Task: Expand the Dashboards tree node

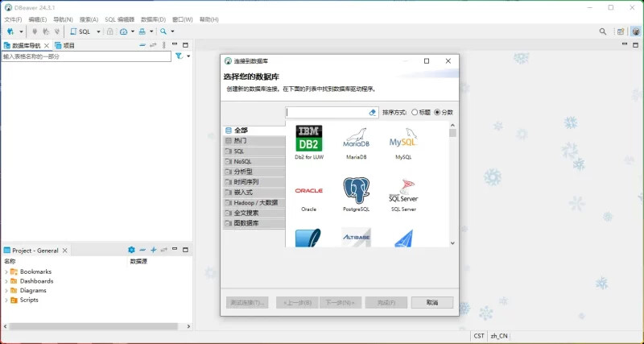Action: (x=6, y=281)
